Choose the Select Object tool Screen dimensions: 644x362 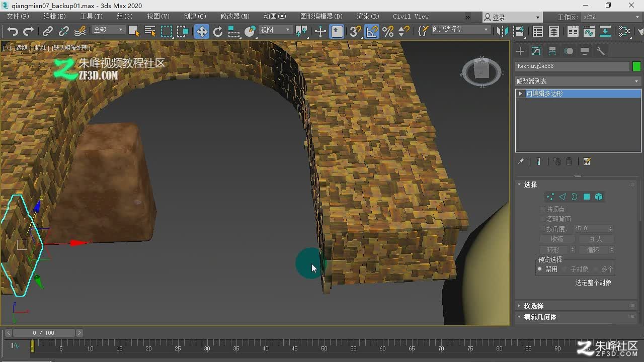click(x=134, y=31)
